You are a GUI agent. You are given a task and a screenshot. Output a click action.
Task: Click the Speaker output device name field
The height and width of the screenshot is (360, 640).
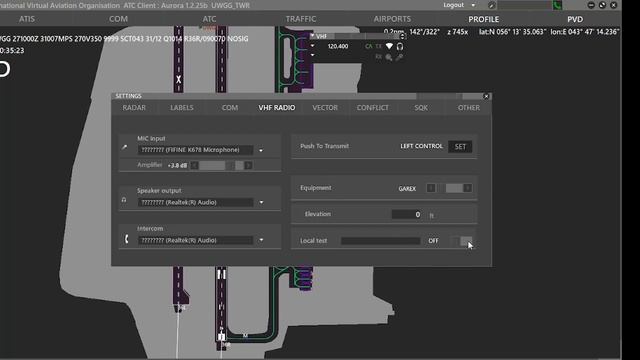point(195,202)
